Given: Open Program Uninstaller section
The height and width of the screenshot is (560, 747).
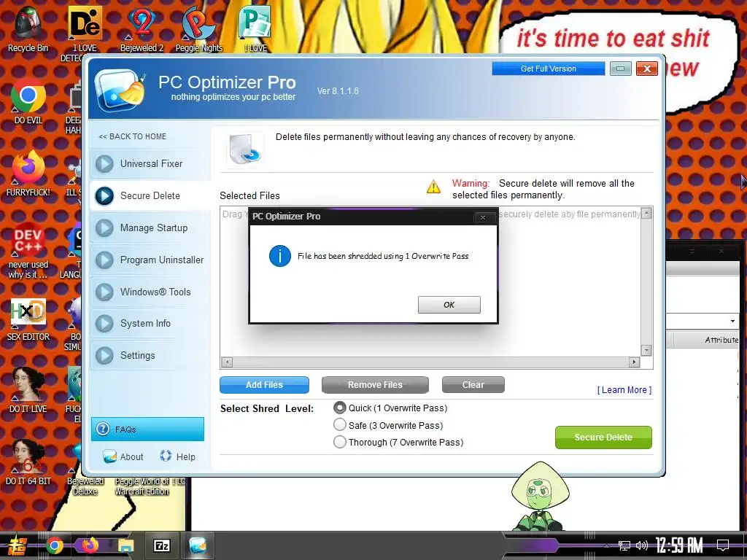Looking at the screenshot, I should [150, 260].
